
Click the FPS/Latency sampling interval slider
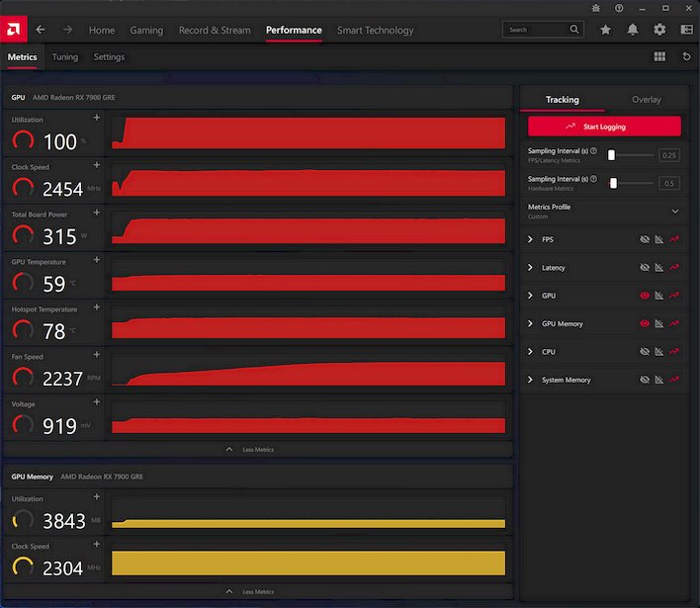[x=612, y=155]
